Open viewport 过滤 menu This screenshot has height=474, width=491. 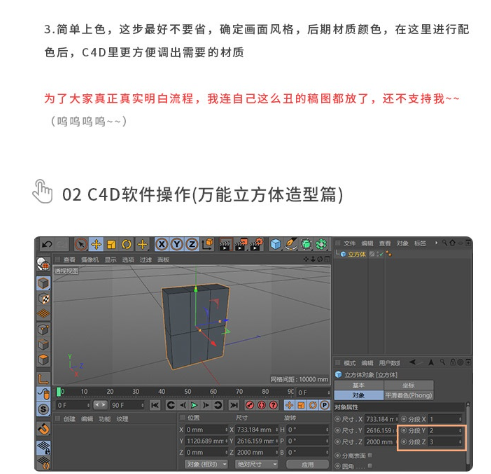(x=146, y=259)
